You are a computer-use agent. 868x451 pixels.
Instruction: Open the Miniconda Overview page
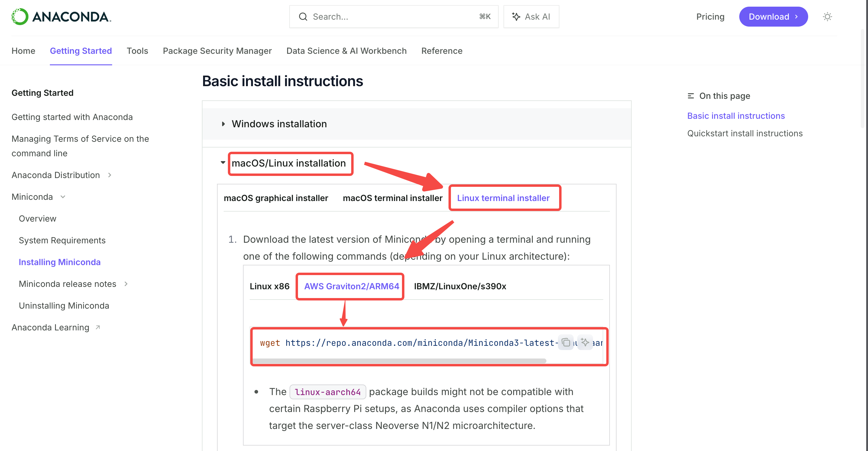37,219
